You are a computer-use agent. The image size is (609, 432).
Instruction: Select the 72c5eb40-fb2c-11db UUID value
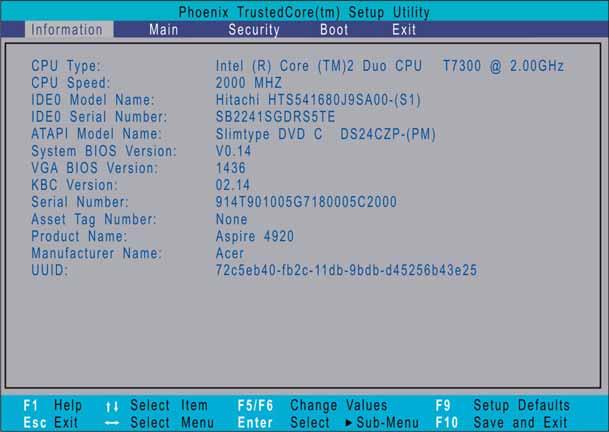point(346,270)
